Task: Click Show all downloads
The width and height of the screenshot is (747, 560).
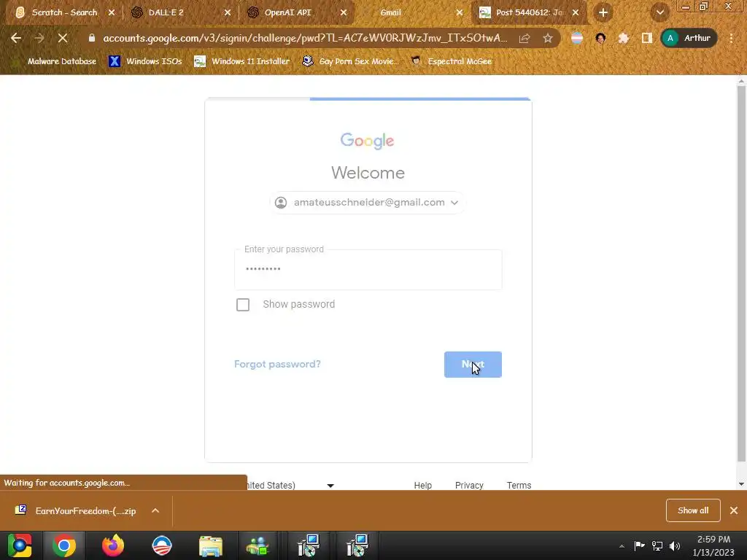Action: (x=693, y=510)
